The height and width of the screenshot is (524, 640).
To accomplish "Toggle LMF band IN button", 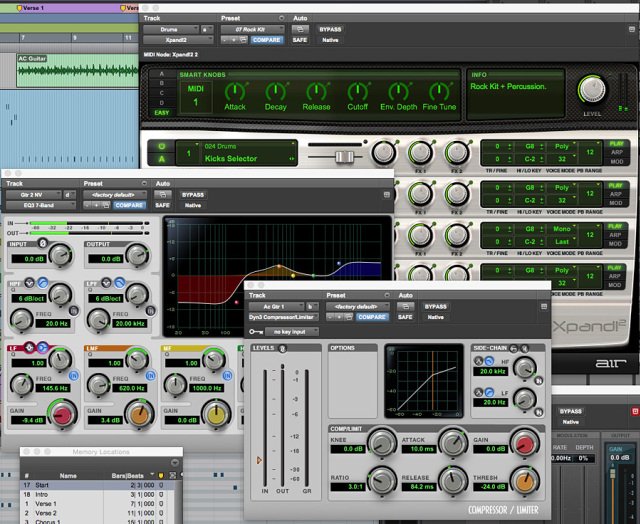I will click(x=150, y=375).
